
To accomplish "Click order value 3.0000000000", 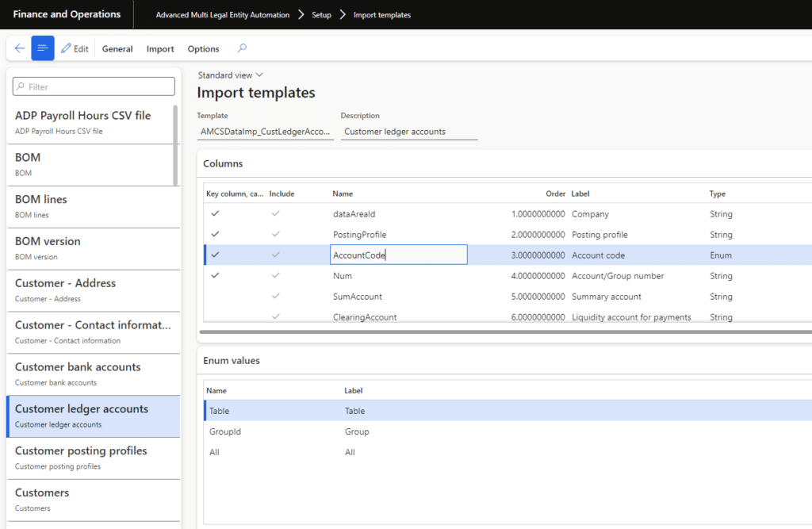I will tap(538, 255).
